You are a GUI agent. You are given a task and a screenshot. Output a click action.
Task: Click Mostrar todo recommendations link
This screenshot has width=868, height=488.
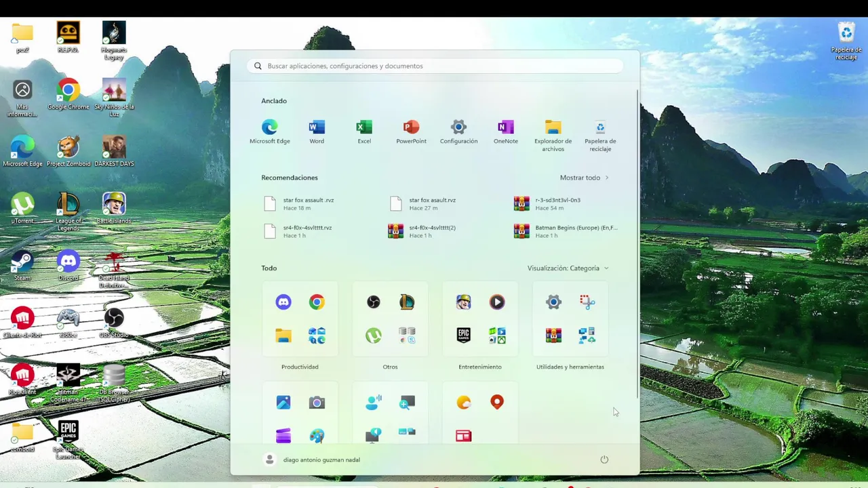click(585, 178)
